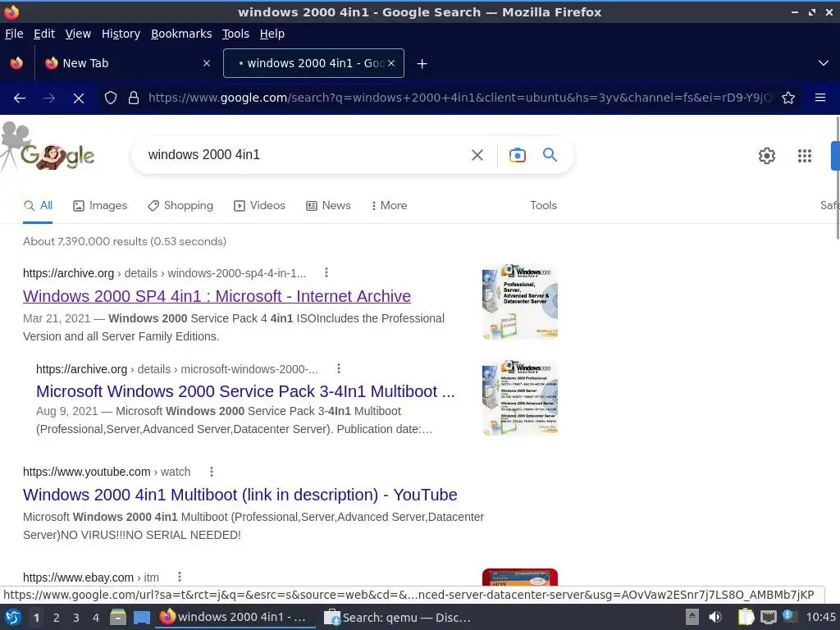Open clipboard manager tray icon
840x630 pixels.
coord(746,617)
